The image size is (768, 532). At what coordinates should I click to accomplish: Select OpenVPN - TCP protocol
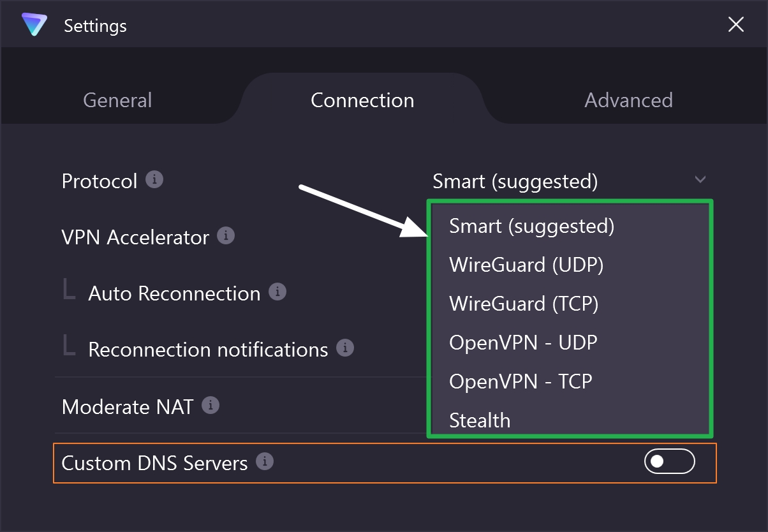pos(521,381)
